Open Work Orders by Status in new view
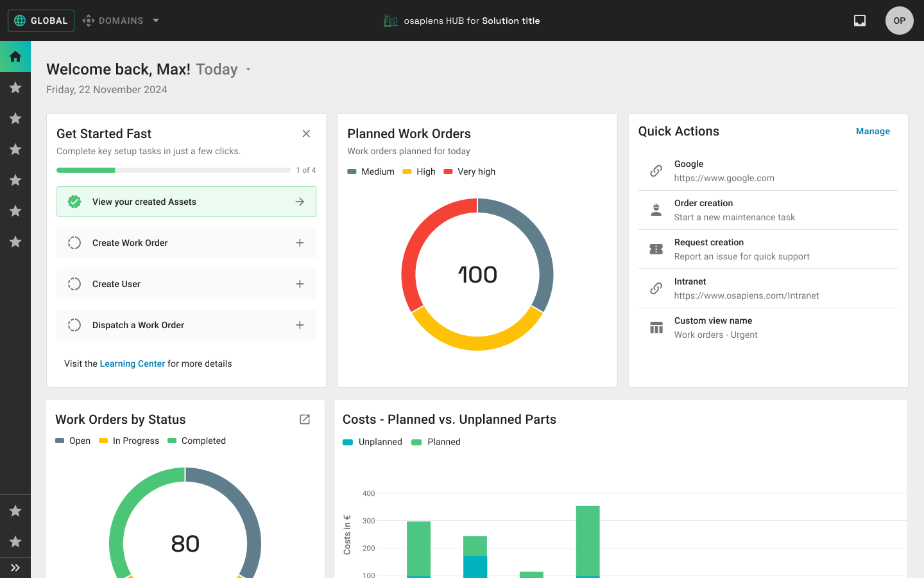Image resolution: width=924 pixels, height=578 pixels. [x=305, y=419]
